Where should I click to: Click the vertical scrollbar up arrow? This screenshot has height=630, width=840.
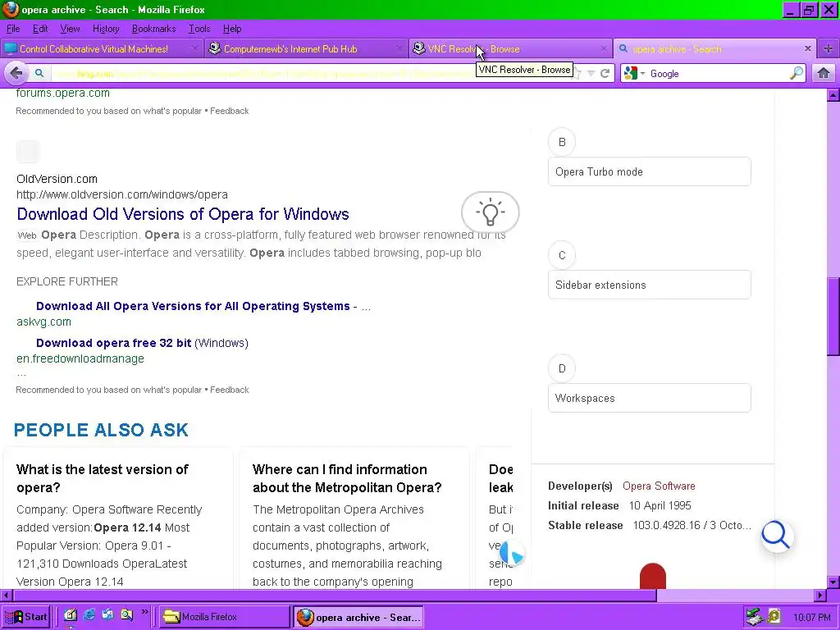coord(833,95)
